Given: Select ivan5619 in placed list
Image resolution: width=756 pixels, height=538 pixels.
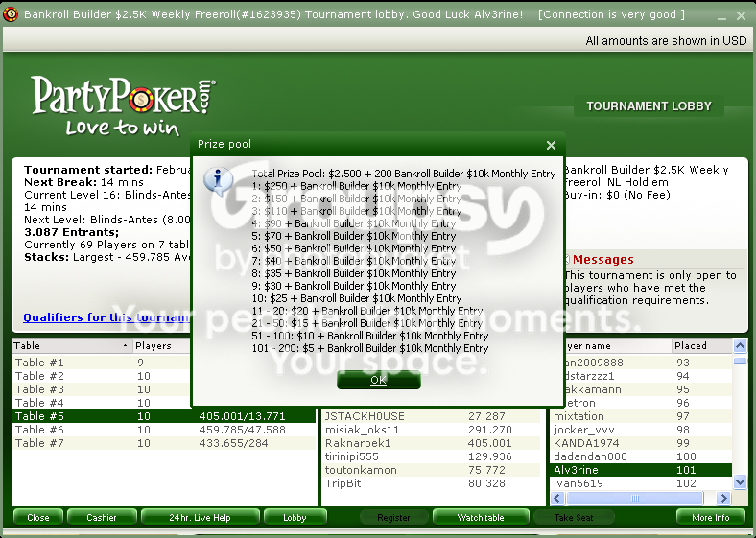Looking at the screenshot, I should click(x=641, y=483).
